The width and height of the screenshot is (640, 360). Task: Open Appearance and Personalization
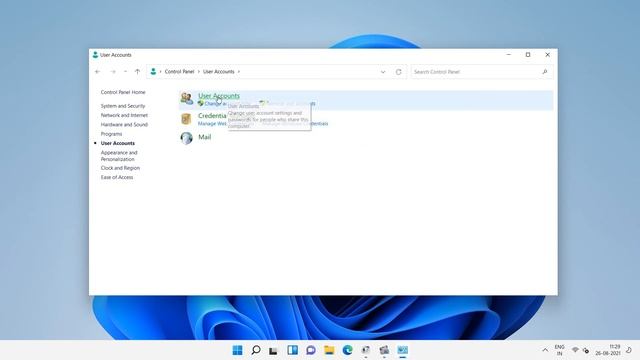[119, 156]
